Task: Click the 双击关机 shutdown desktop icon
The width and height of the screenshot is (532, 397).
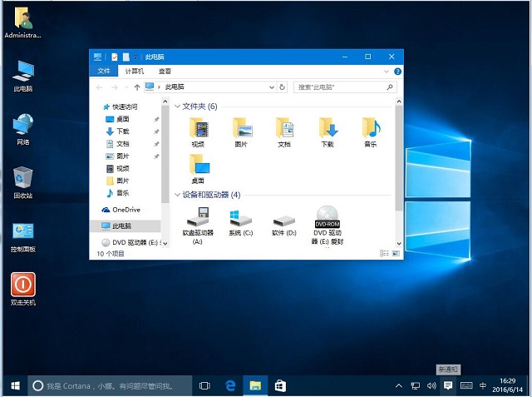Action: coord(22,285)
